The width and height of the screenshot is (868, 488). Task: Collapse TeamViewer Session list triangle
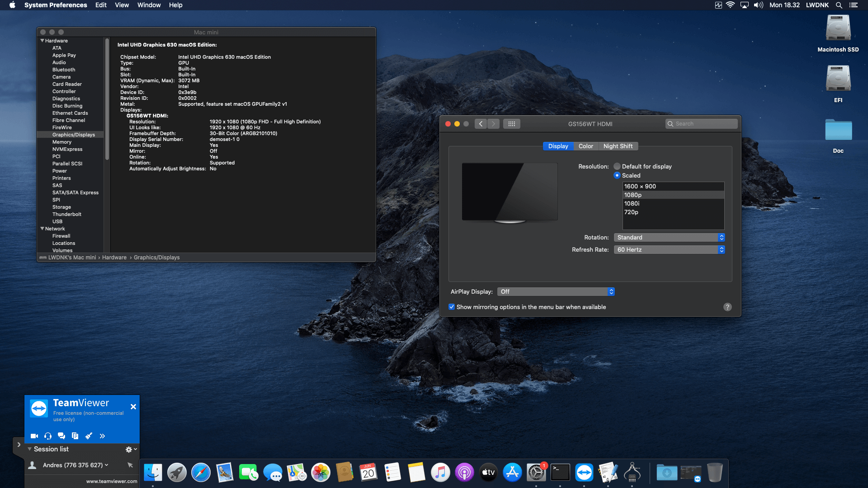coord(29,449)
